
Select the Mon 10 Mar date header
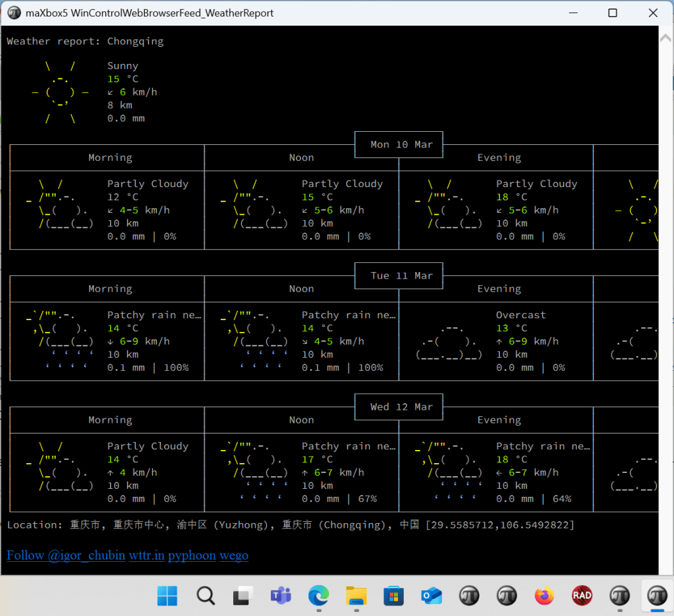click(398, 145)
